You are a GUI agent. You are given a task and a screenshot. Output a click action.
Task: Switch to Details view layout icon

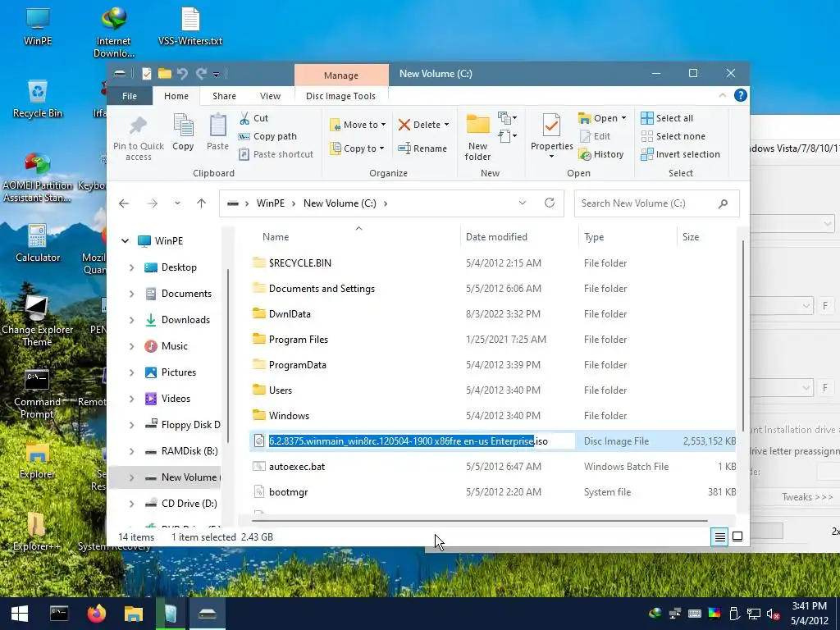coord(720,536)
